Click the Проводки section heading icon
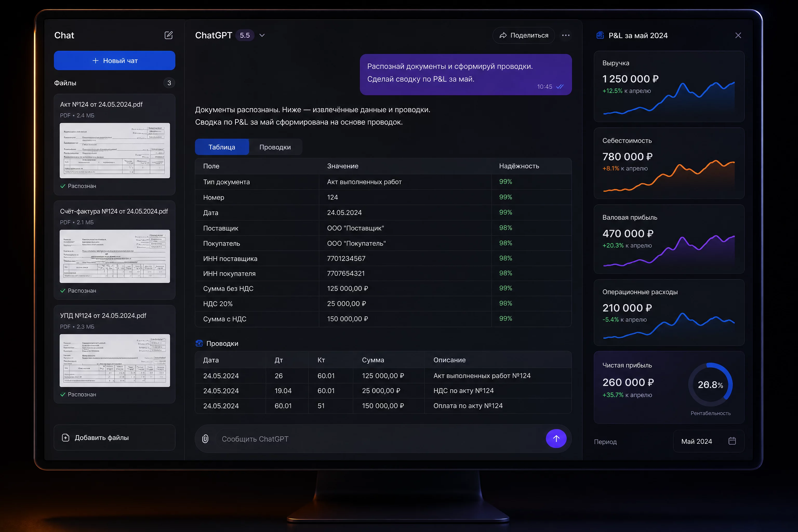This screenshot has width=798, height=532. tap(199, 343)
